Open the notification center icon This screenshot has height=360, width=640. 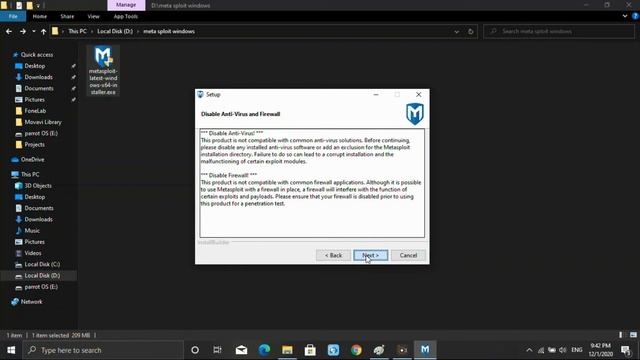(626, 350)
